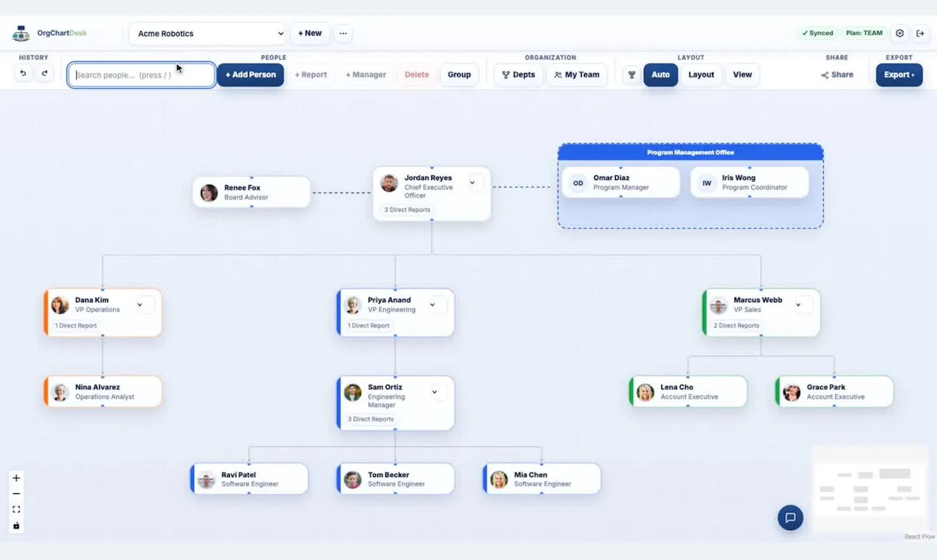Click the Share button
Image resolution: width=937 pixels, height=560 pixels.
point(837,75)
